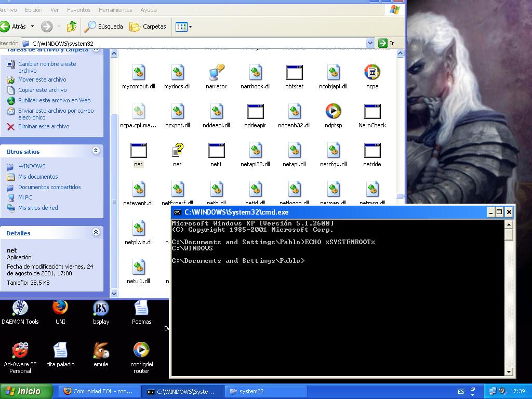Open Mi PC from Otros sitios

coord(25,197)
